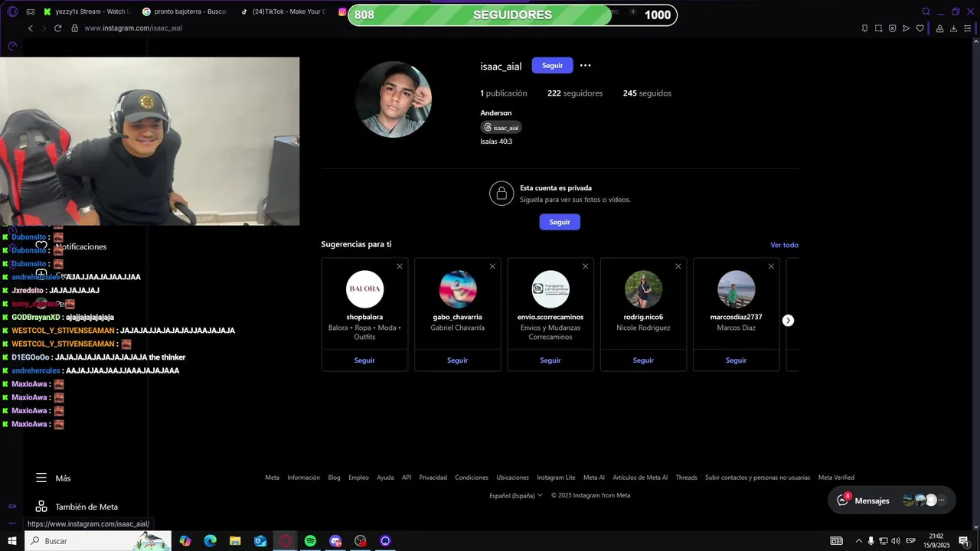The width and height of the screenshot is (980, 551).
Task: Follow envio.scorrecaminos with its Seguir button
Action: pos(550,360)
